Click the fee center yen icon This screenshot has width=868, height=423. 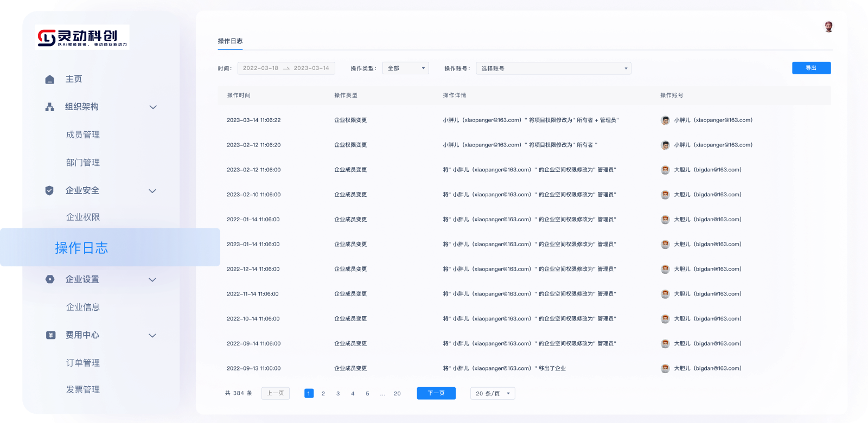point(50,335)
